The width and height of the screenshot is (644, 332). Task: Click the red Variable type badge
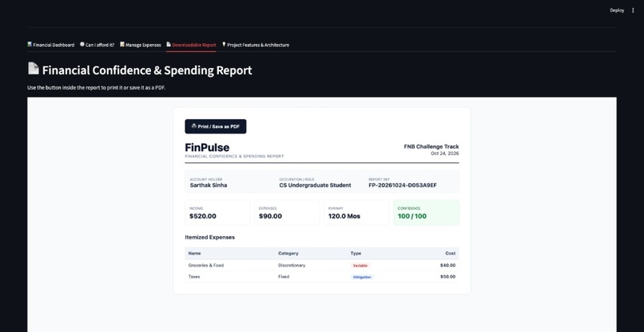360,266
